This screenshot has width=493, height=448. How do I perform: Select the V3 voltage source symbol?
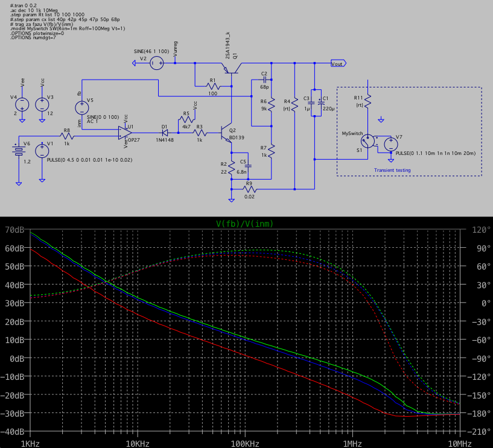[42, 105]
